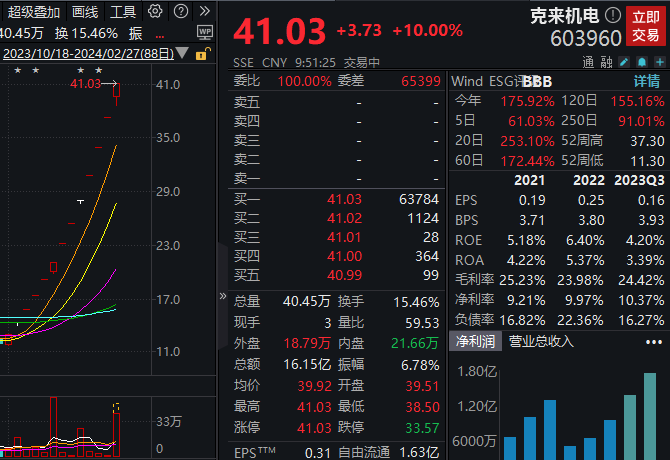Open the help question mark icon
670x460 pixels.
(181, 11)
